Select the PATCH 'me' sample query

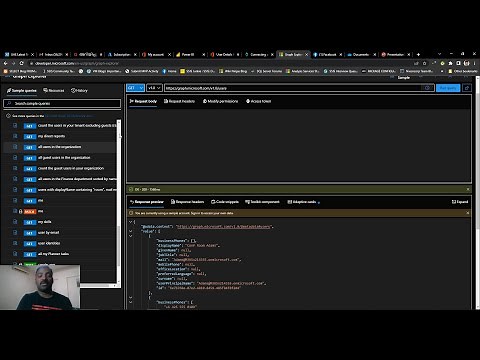tap(40, 211)
